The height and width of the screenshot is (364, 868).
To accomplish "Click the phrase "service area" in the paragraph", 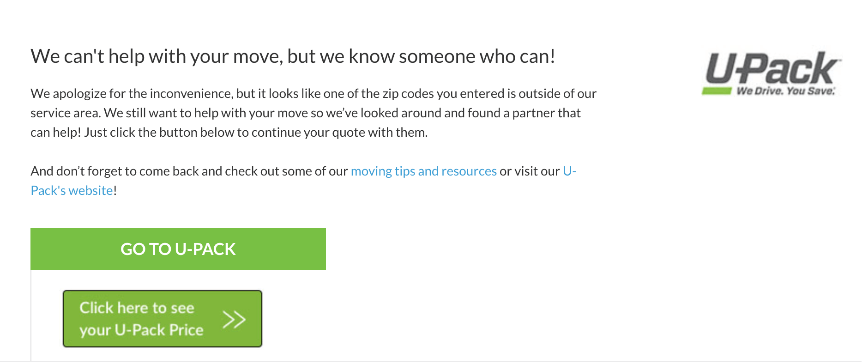I will 65,113.
